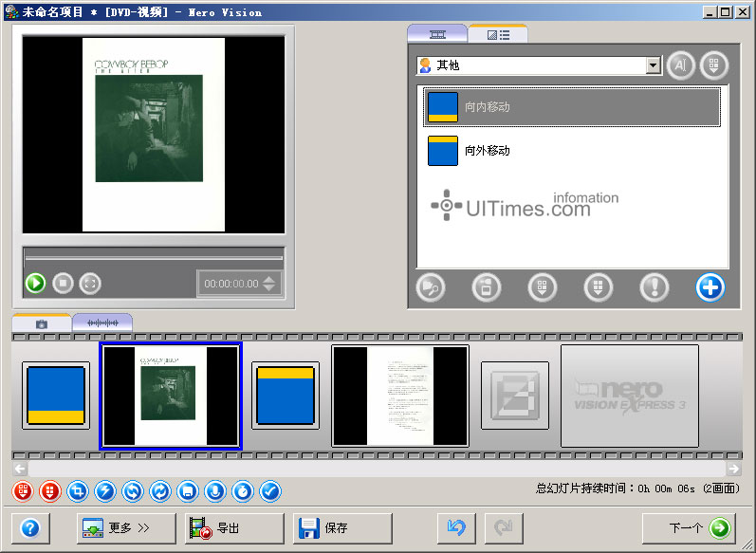Open the film strip media tab
The height and width of the screenshot is (553, 756).
pyautogui.click(x=437, y=35)
